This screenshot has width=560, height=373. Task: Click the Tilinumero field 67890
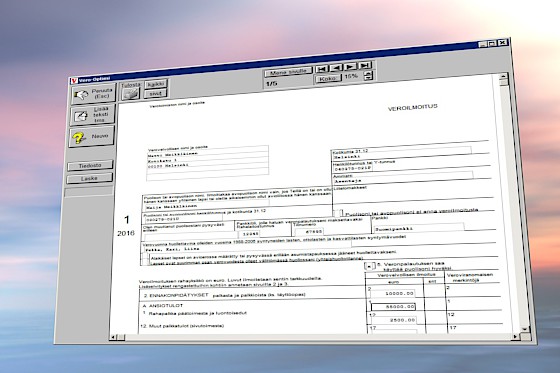[309, 232]
